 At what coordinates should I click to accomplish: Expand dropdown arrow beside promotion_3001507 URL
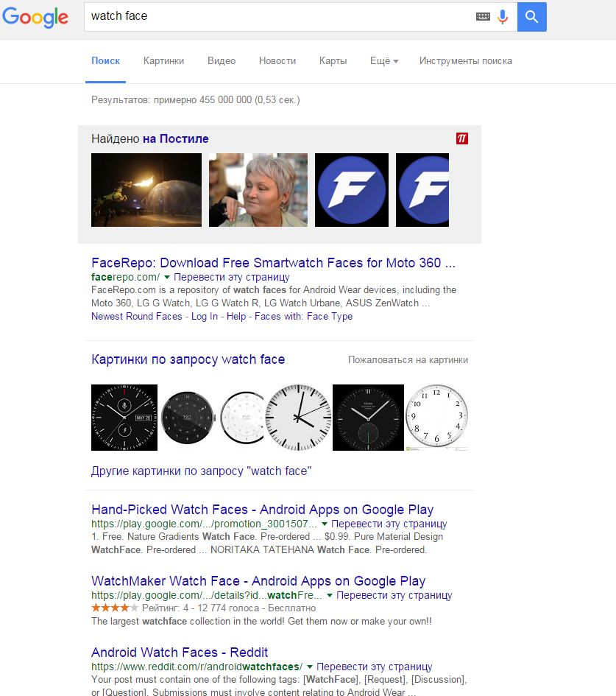[x=324, y=524]
